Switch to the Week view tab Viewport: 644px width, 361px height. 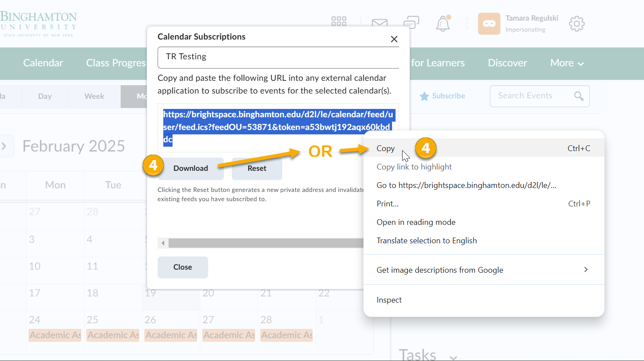[x=94, y=96]
